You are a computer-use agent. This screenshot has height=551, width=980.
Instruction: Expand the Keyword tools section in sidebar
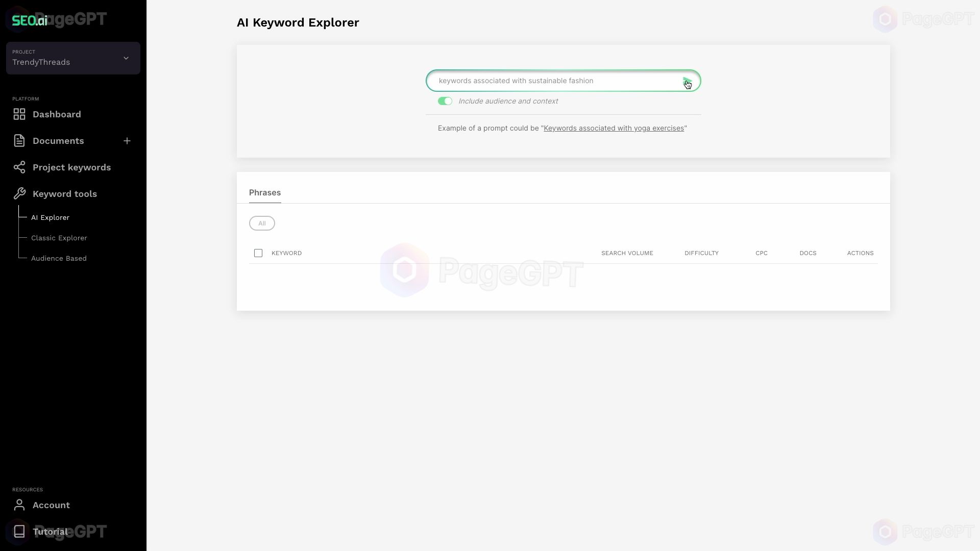[x=65, y=194]
